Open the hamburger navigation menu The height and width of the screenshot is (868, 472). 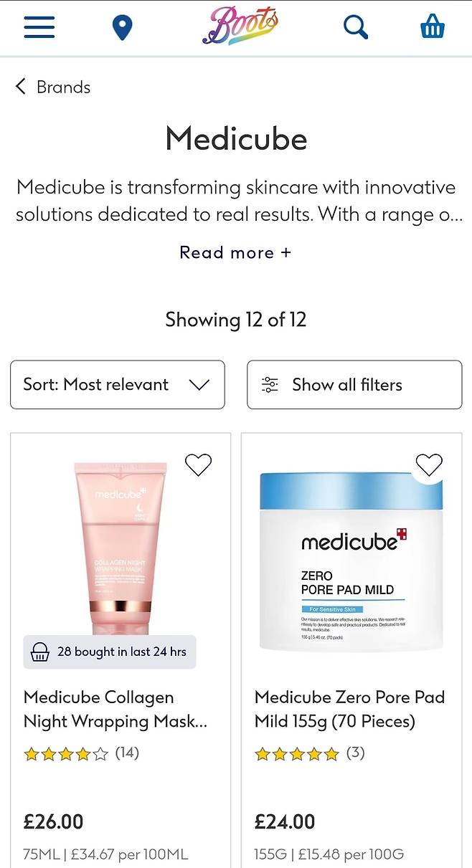click(x=39, y=27)
